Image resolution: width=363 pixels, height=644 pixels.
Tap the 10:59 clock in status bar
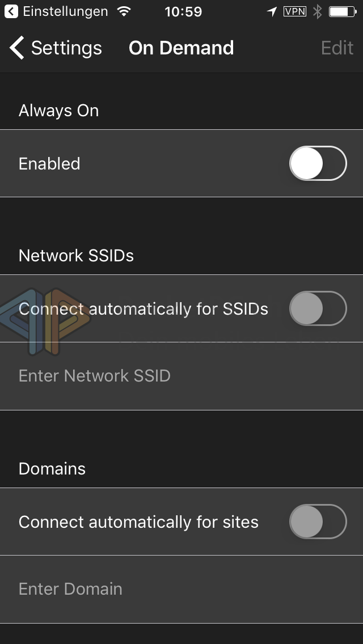click(x=184, y=11)
